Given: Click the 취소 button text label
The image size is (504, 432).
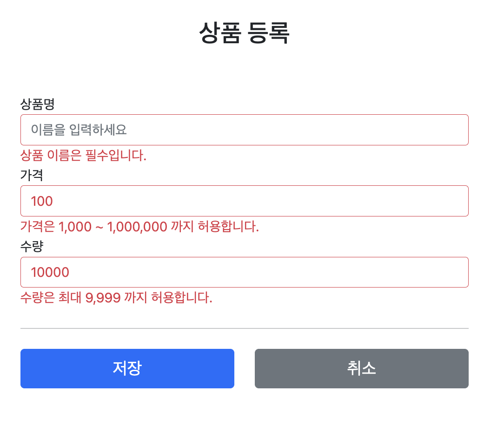Looking at the screenshot, I should pos(362,368).
